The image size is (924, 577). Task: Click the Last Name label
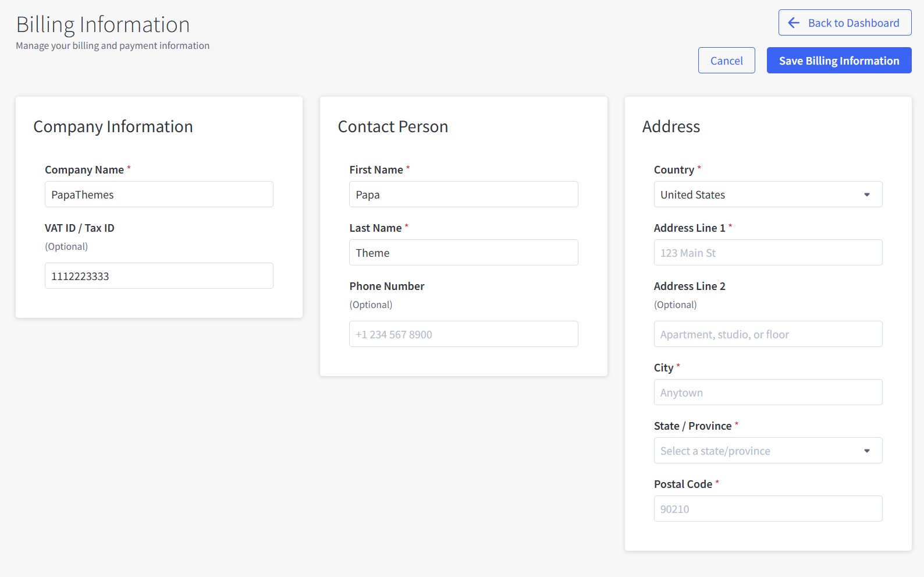tap(375, 228)
